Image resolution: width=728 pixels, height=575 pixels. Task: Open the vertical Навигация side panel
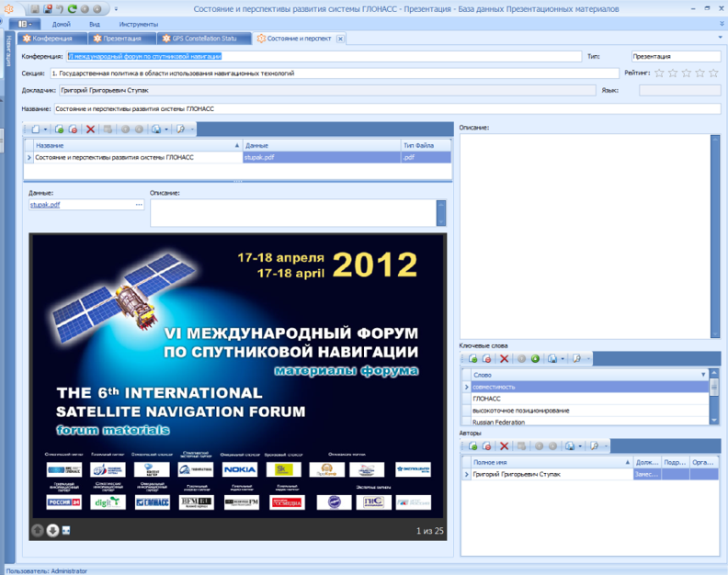click(8, 51)
